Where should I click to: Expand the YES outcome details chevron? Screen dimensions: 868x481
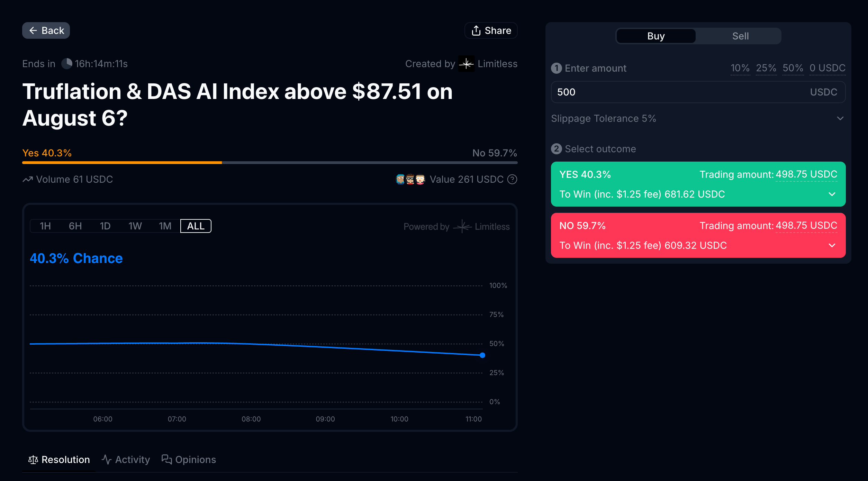832,194
